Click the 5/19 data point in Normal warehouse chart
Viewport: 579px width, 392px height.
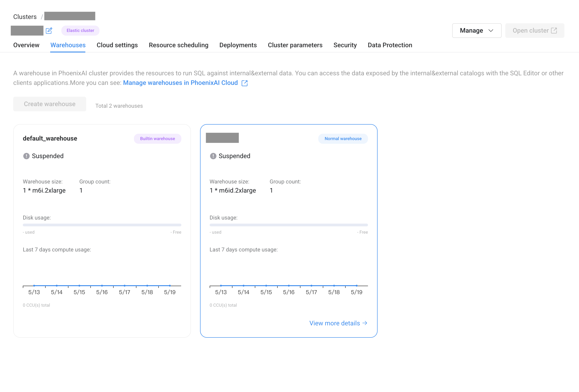[x=357, y=286]
